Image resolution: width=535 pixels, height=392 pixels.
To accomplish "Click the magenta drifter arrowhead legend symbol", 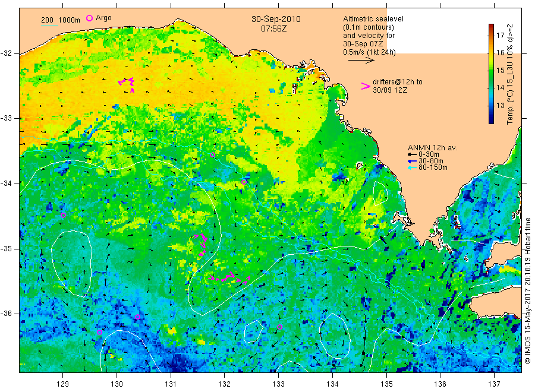I will 366,86.
